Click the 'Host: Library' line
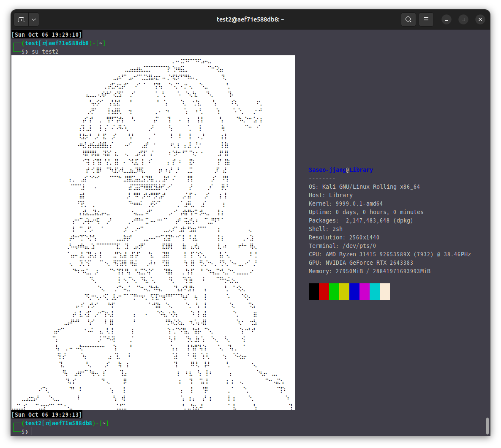 pyautogui.click(x=331, y=195)
